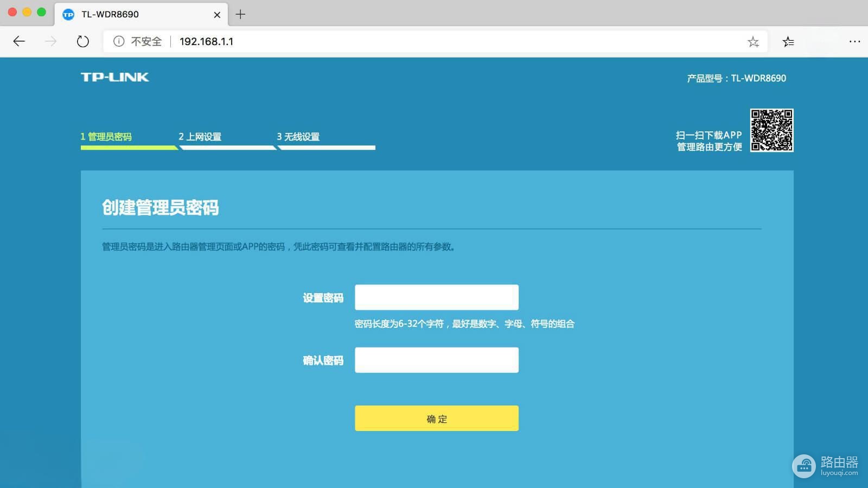The width and height of the screenshot is (868, 488).
Task: Click the yellow macOS minimize button
Action: pos(27,12)
